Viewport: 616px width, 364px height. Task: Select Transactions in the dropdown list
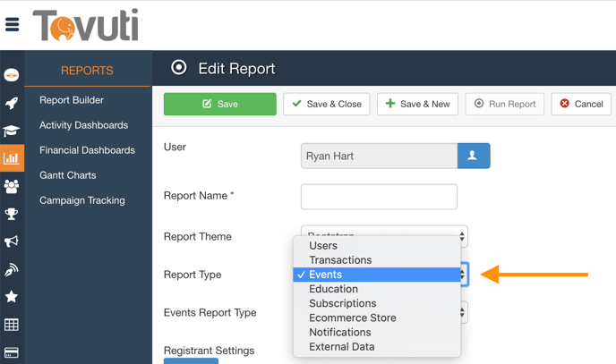pos(340,260)
